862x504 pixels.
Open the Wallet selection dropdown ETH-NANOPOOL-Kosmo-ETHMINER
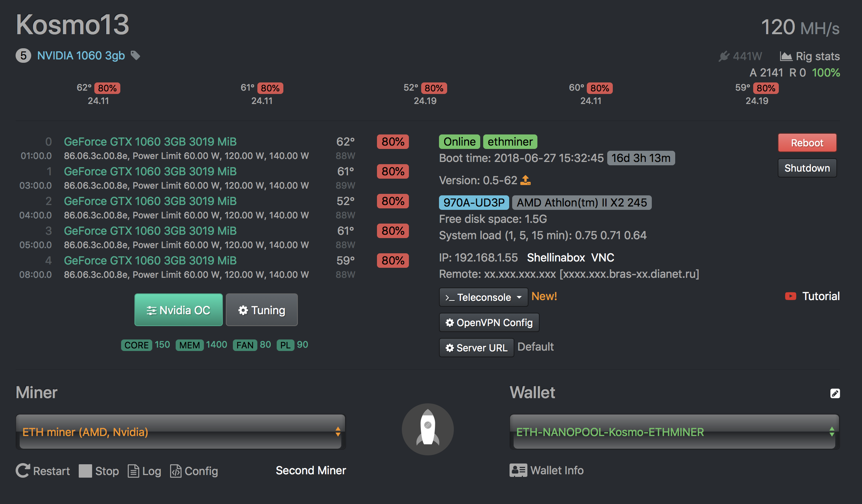pyautogui.click(x=674, y=432)
